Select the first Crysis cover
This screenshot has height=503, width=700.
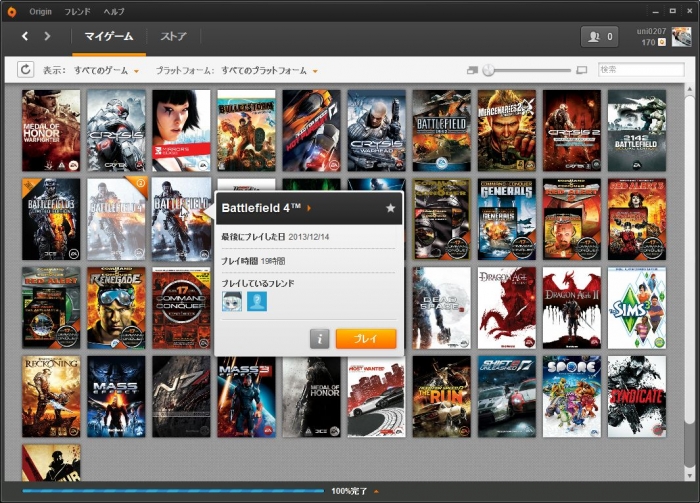pos(116,130)
